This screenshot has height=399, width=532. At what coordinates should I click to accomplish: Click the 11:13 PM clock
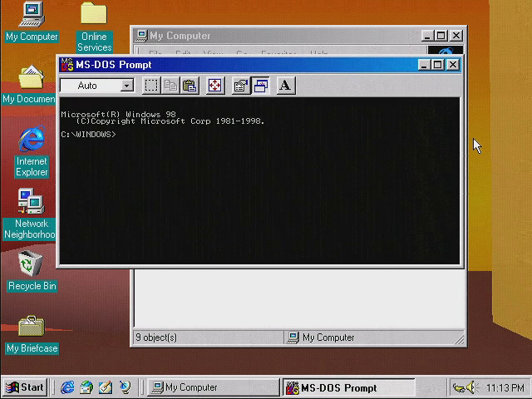(x=505, y=387)
